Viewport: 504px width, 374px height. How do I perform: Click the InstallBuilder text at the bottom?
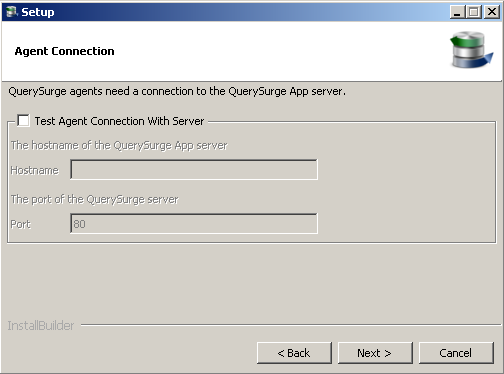click(x=41, y=325)
